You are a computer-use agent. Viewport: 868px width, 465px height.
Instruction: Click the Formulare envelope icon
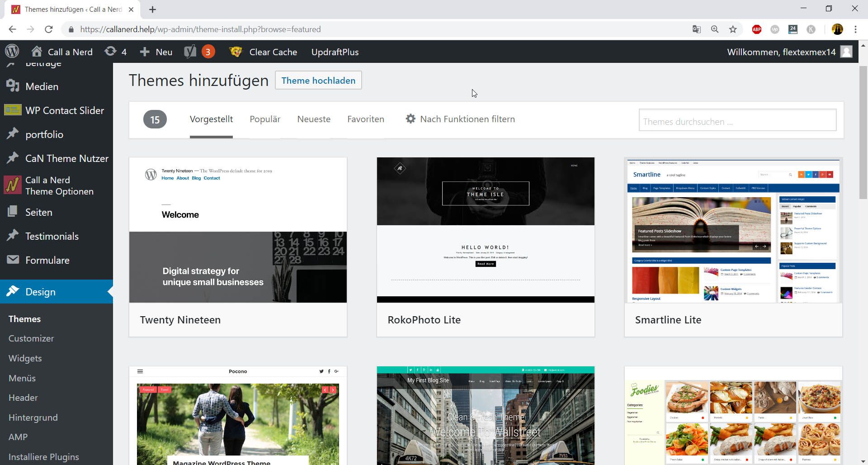(13, 260)
